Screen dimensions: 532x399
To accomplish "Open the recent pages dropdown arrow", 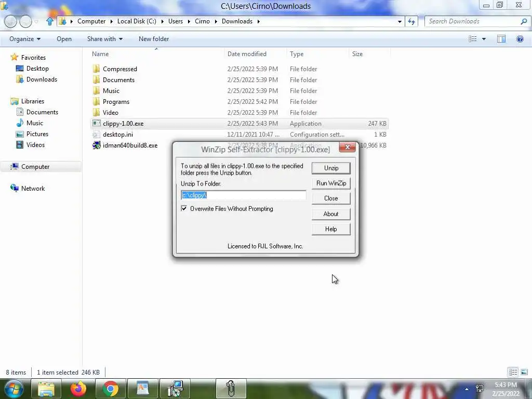I will [36, 22].
